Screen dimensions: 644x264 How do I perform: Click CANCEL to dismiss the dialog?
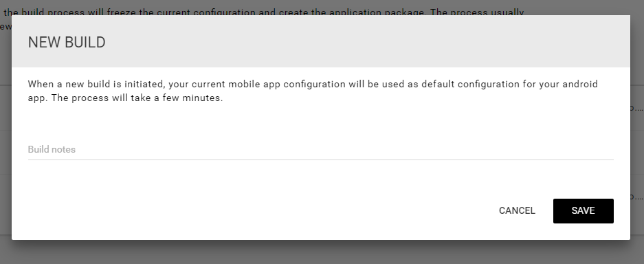tap(517, 211)
